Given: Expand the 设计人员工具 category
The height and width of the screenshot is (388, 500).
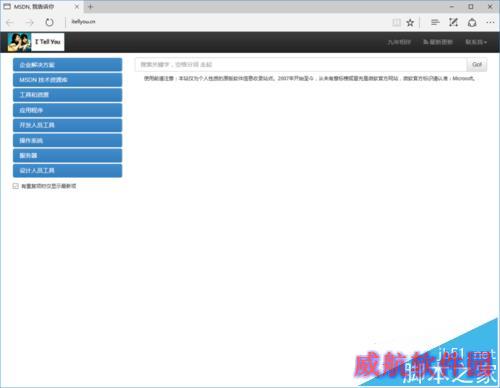Looking at the screenshot, I should [68, 171].
